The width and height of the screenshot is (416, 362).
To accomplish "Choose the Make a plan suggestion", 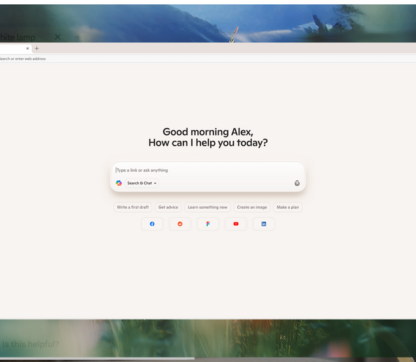I will click(288, 207).
